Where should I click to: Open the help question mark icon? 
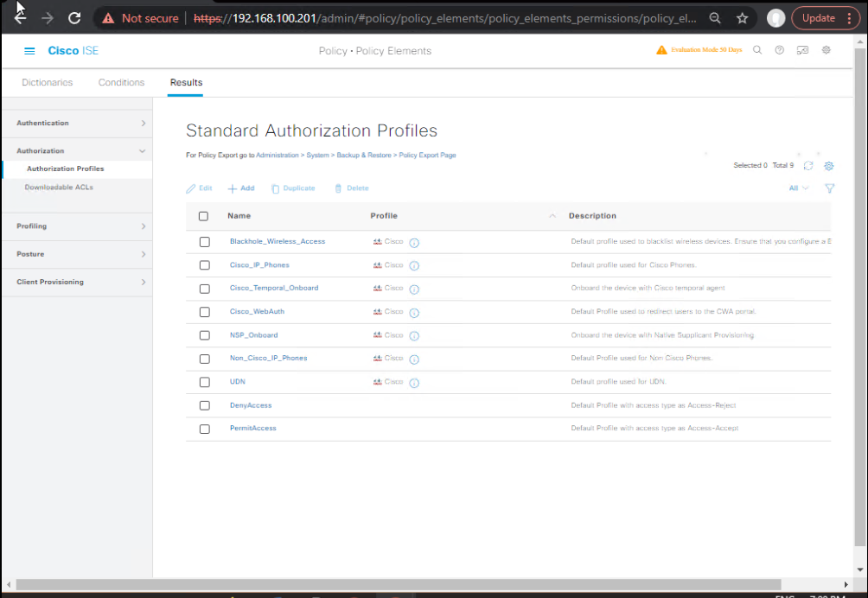tap(780, 50)
